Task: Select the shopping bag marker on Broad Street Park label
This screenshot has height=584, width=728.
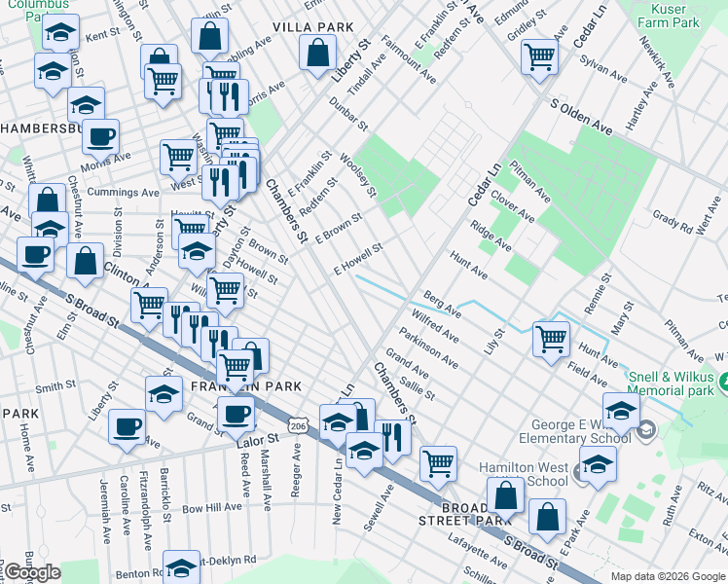Action: (506, 495)
